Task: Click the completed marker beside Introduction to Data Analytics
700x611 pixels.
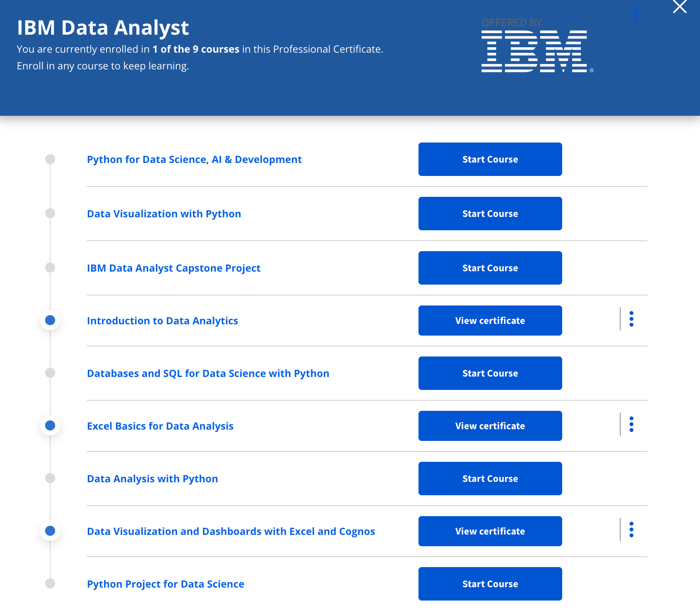Action: 50,320
